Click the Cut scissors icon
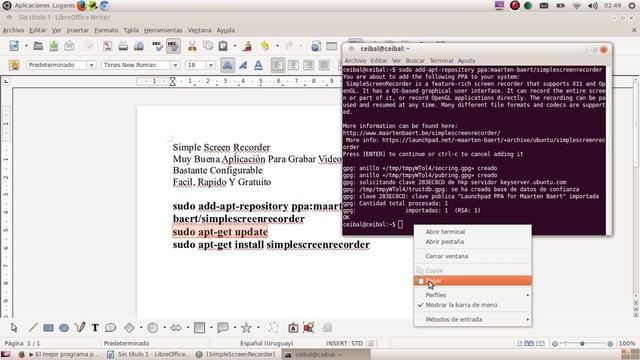 192,46
